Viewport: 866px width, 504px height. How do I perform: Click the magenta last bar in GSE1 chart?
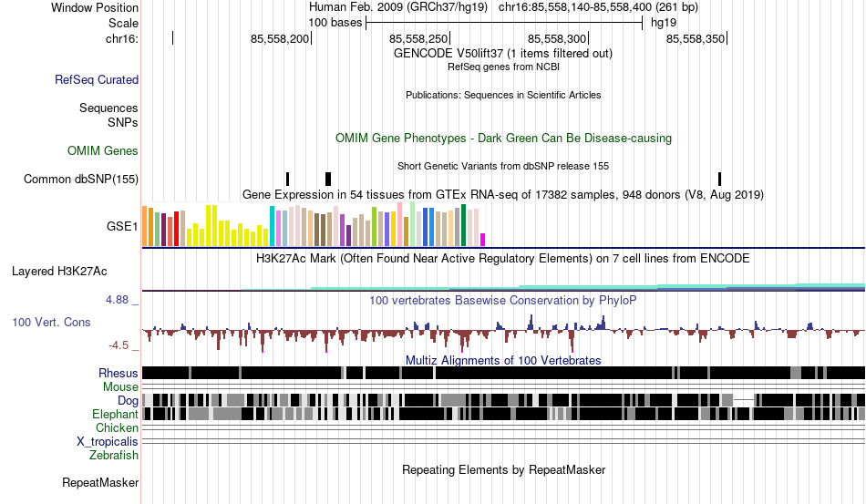[x=483, y=240]
